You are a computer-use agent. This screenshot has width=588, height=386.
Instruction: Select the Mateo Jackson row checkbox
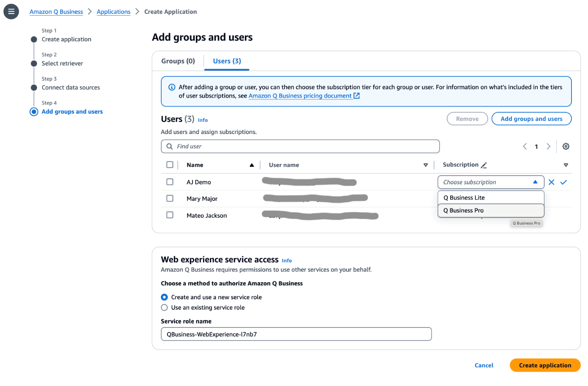[170, 215]
